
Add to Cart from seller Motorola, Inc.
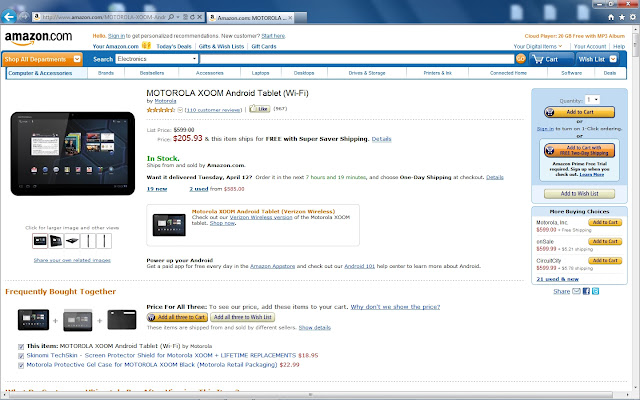click(605, 222)
